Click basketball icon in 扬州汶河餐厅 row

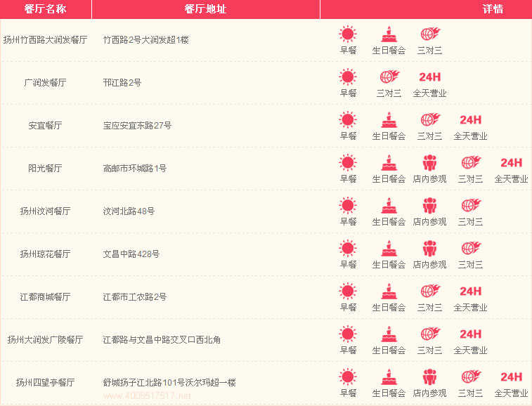(x=471, y=205)
